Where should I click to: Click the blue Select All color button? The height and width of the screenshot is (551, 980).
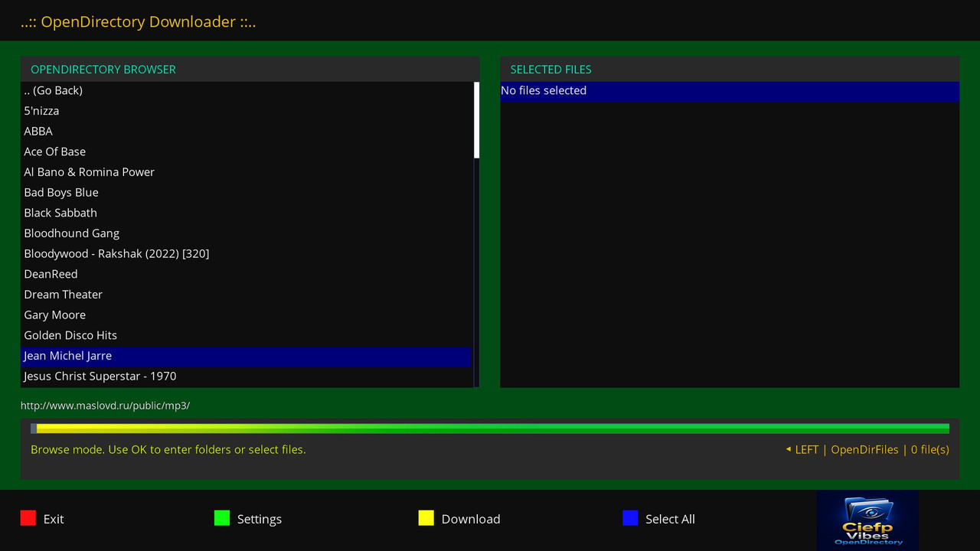(x=630, y=518)
